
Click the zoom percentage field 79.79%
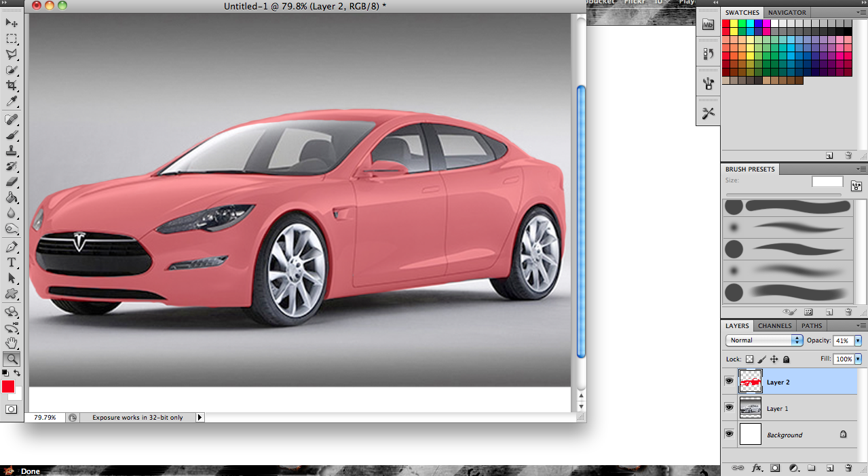click(45, 418)
